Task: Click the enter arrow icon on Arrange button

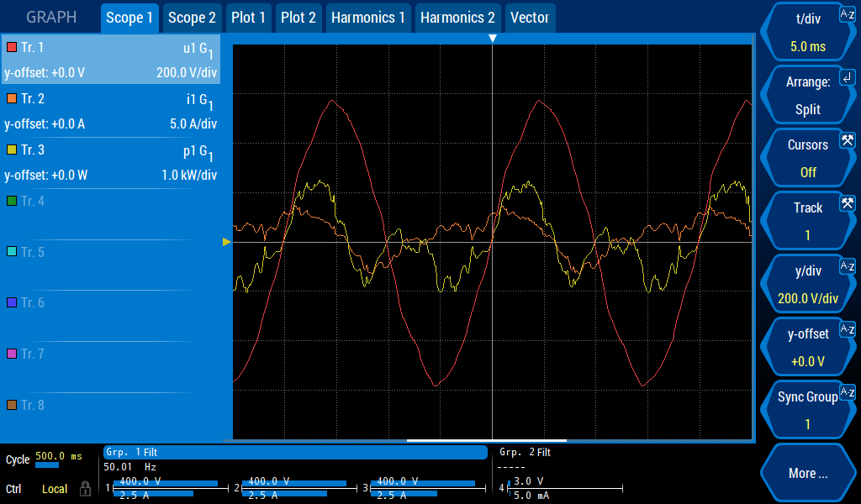Action: (x=848, y=77)
